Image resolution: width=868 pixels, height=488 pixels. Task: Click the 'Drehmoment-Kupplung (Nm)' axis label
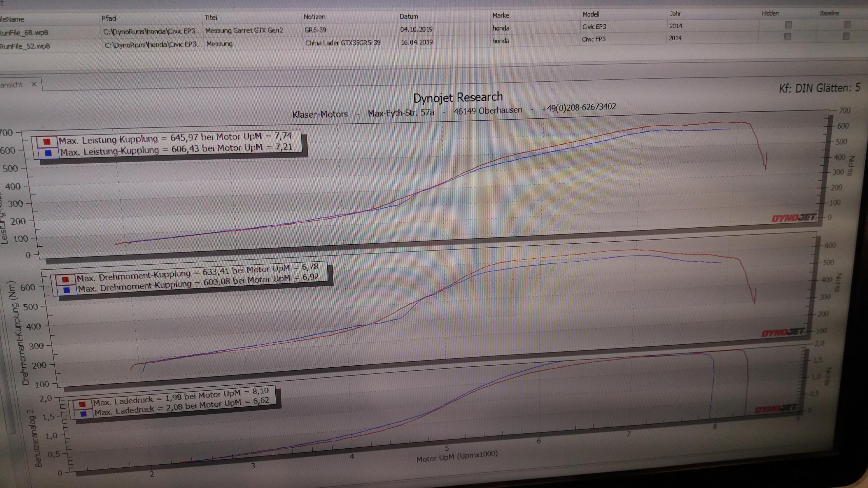click(19, 333)
